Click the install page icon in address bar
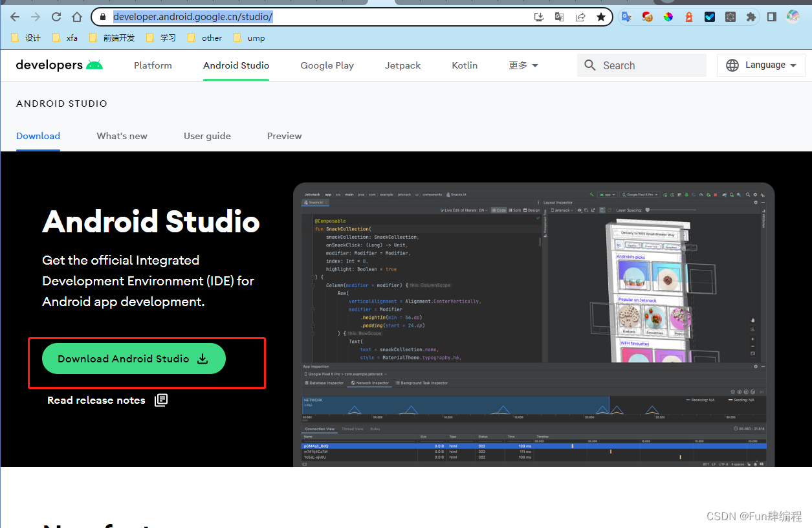This screenshot has height=528, width=812. (539, 17)
